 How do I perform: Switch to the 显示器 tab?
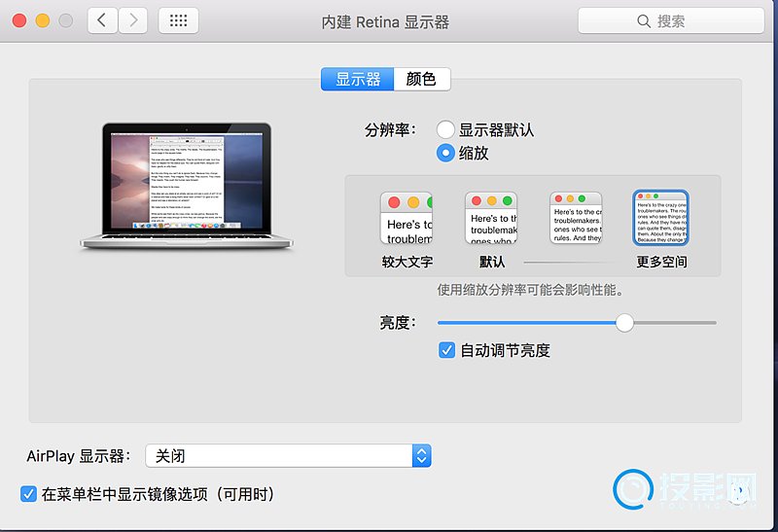(x=358, y=80)
